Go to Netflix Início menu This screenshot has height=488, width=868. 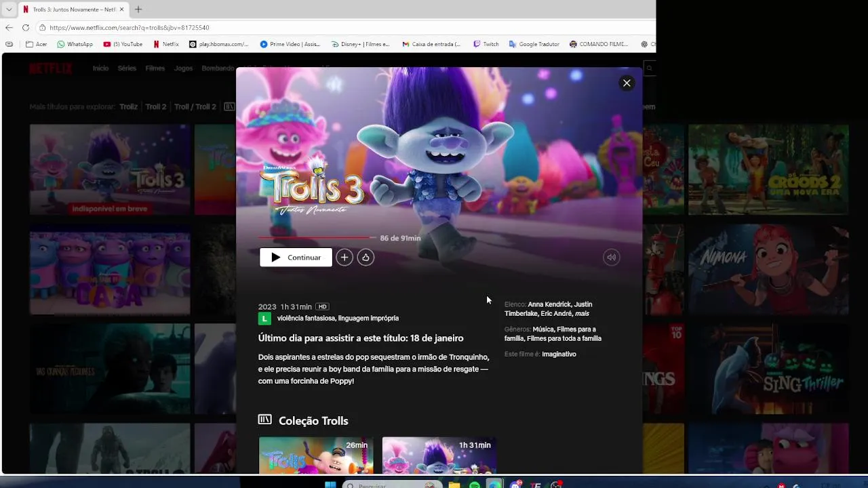pyautogui.click(x=100, y=68)
